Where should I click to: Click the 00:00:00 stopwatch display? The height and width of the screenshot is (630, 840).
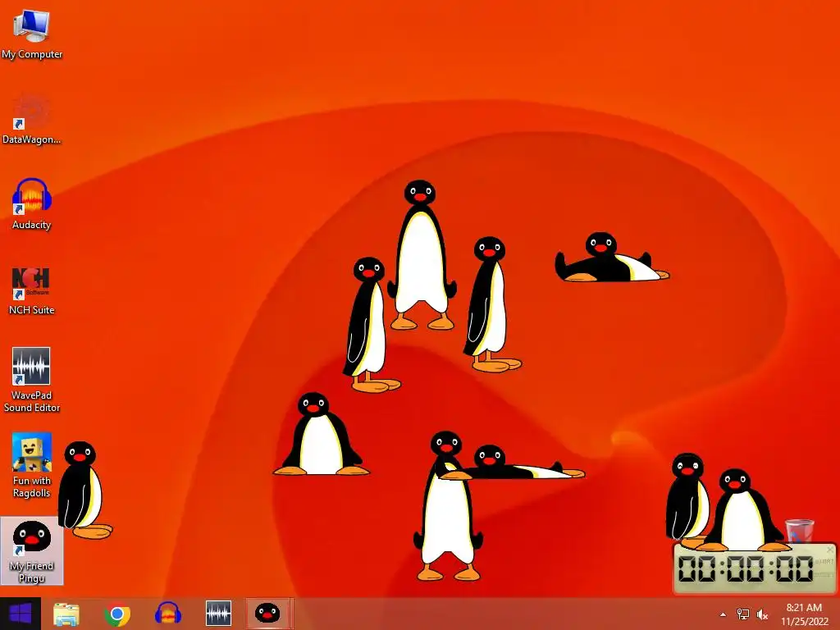point(746,569)
